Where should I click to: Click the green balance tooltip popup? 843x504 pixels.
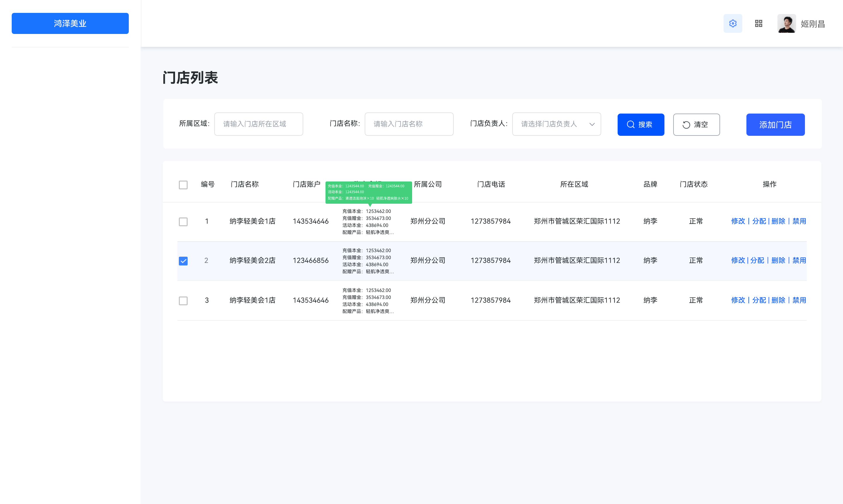coord(369,192)
